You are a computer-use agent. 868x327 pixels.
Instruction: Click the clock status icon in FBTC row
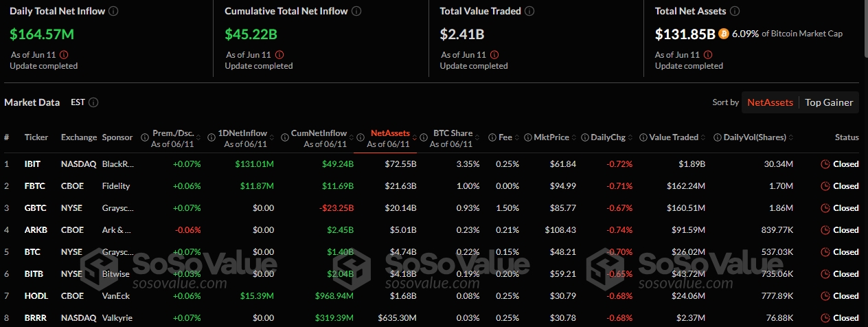[x=825, y=186]
